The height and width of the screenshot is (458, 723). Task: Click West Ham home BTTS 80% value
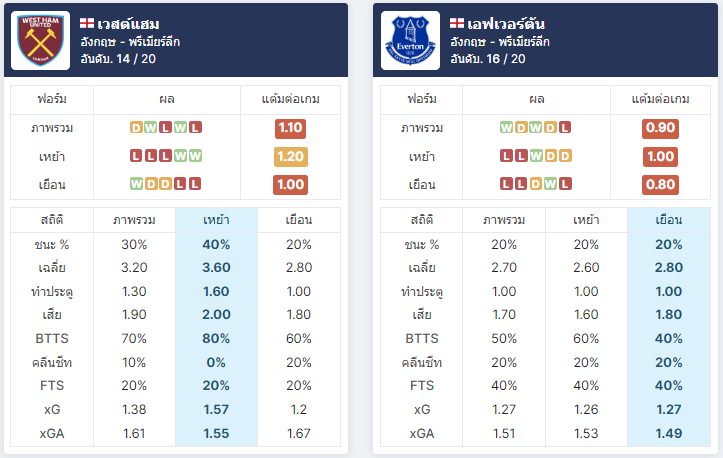(216, 339)
